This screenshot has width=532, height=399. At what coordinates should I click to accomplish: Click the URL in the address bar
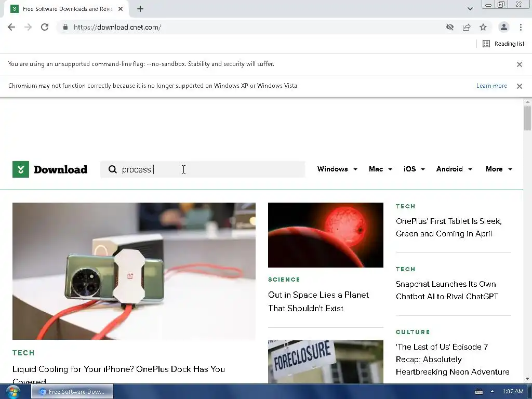(117, 27)
